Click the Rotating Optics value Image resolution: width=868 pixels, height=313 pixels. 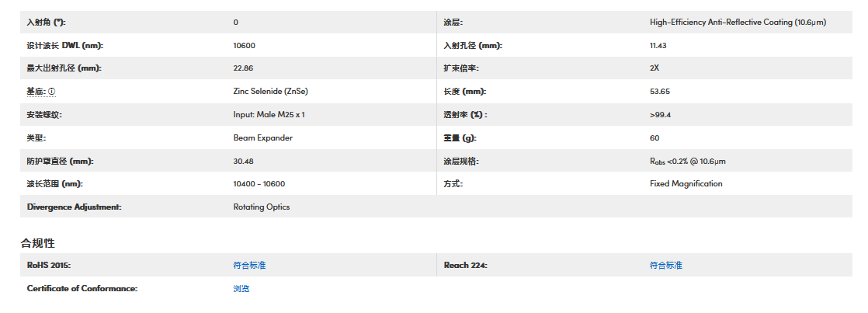pos(262,207)
